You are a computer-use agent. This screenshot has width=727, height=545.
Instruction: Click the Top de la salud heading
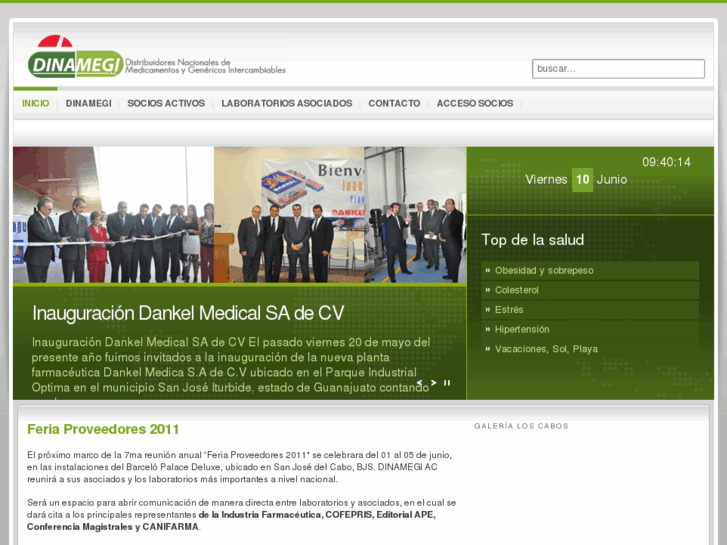click(x=532, y=240)
